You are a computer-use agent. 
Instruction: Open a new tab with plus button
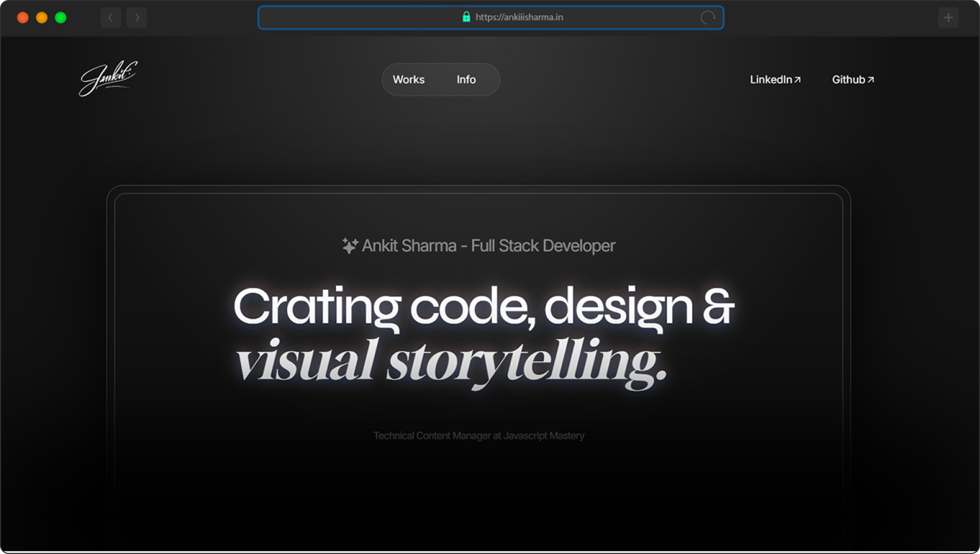pyautogui.click(x=948, y=17)
